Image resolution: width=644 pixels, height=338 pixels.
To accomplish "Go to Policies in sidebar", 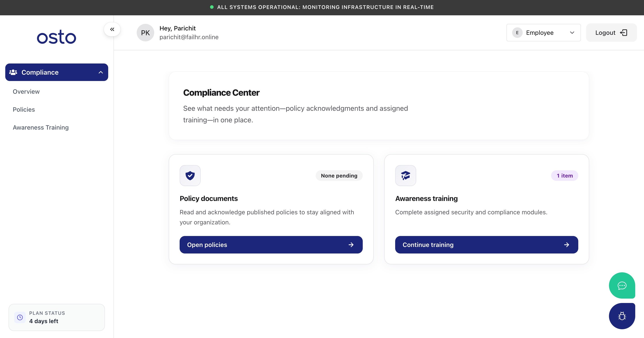I will click(x=24, y=110).
